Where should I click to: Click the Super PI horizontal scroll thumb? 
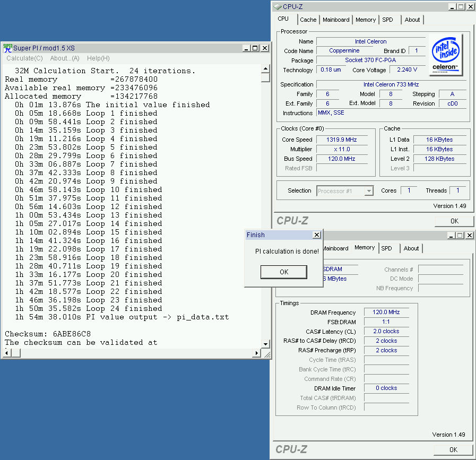tap(16, 353)
